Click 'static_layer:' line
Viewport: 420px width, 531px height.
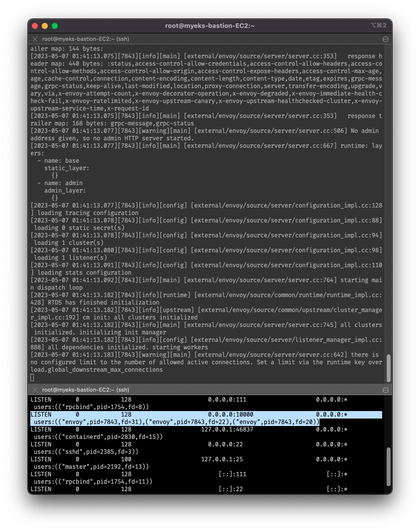[67, 168]
